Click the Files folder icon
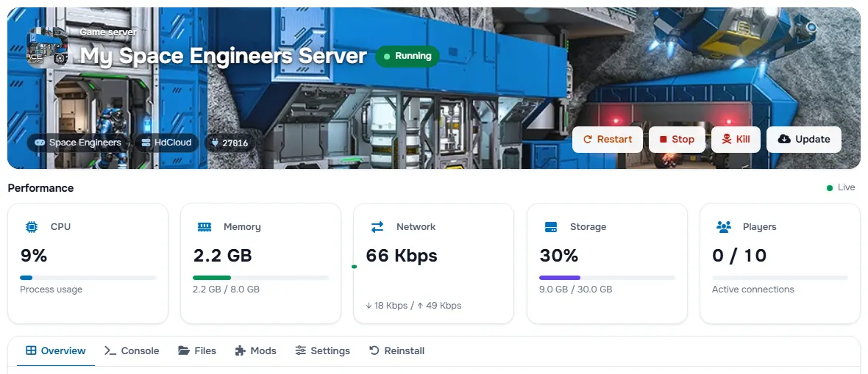The image size is (868, 374). pyautogui.click(x=184, y=350)
